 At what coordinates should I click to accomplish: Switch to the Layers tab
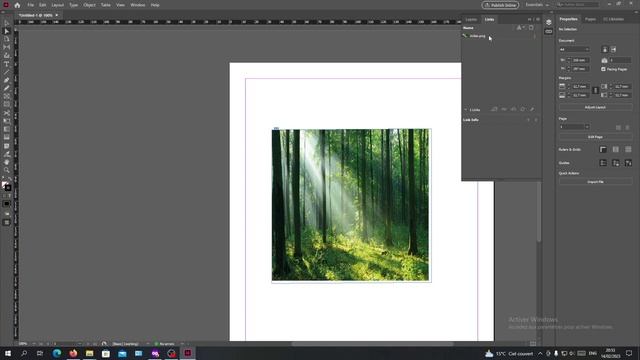pyautogui.click(x=471, y=19)
